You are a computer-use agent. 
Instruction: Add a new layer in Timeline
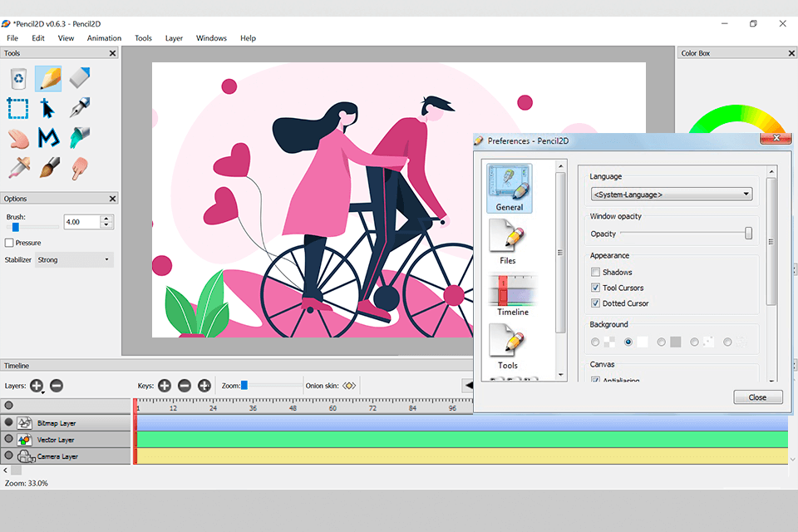coord(37,386)
